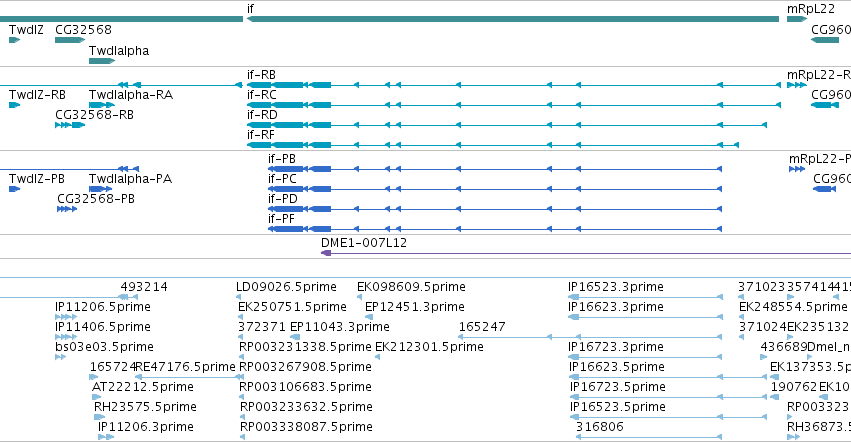
Task: Select the EK250751.5prime EST label
Action: (x=293, y=307)
